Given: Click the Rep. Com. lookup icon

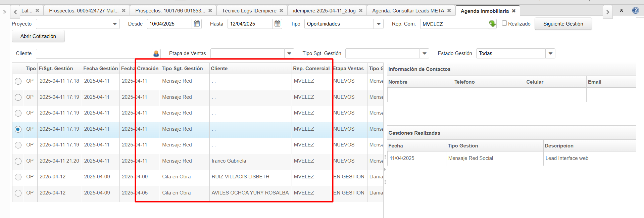Looking at the screenshot, I should click(x=492, y=24).
